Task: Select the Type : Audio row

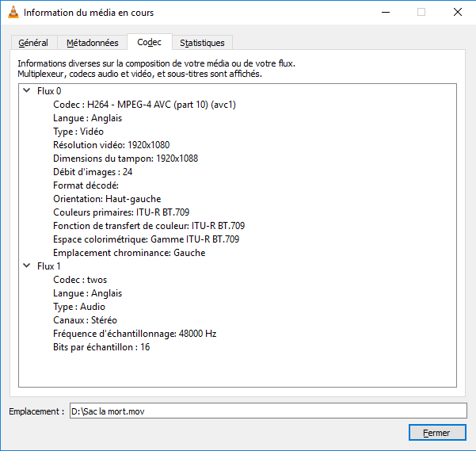Action: coord(79,307)
